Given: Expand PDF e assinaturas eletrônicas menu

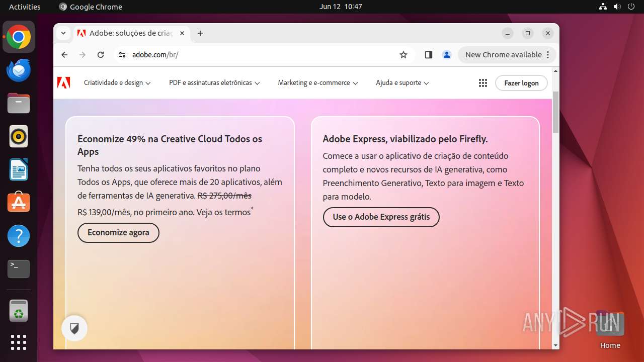Looking at the screenshot, I should point(214,83).
